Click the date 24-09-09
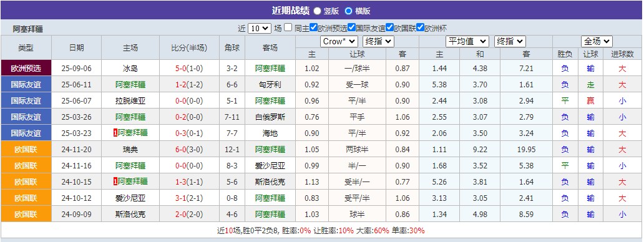This screenshot has width=644, height=242. click(x=76, y=215)
